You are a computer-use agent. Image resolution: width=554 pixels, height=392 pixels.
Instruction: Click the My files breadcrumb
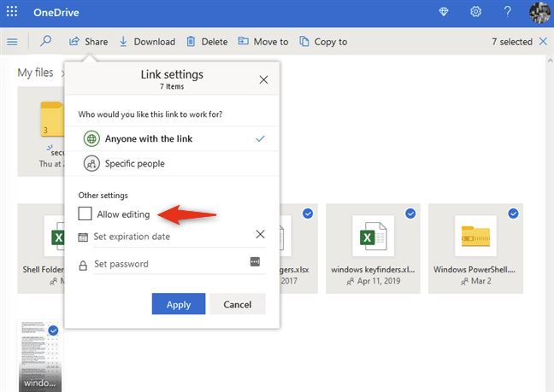point(35,73)
